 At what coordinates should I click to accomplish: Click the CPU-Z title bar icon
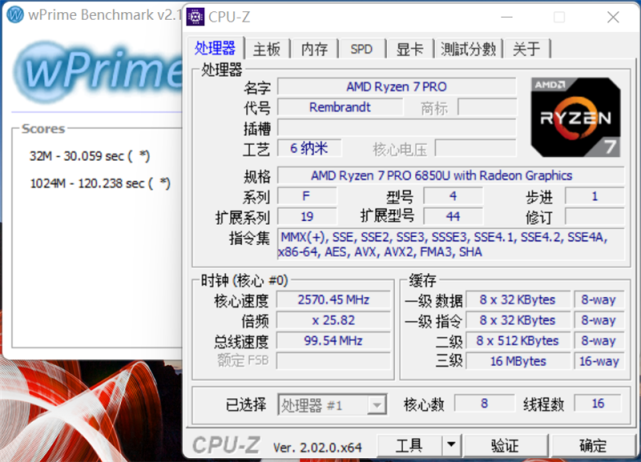tap(195, 17)
